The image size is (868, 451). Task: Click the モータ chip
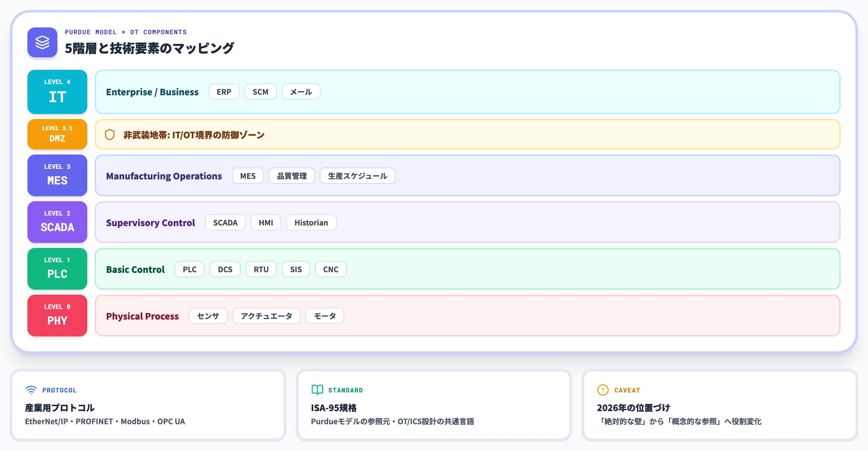(325, 316)
